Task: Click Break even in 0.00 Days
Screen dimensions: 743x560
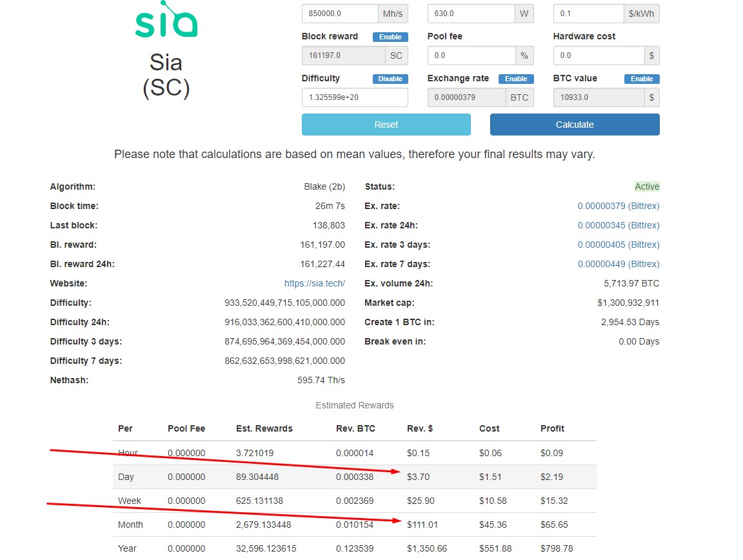Action: click(639, 341)
